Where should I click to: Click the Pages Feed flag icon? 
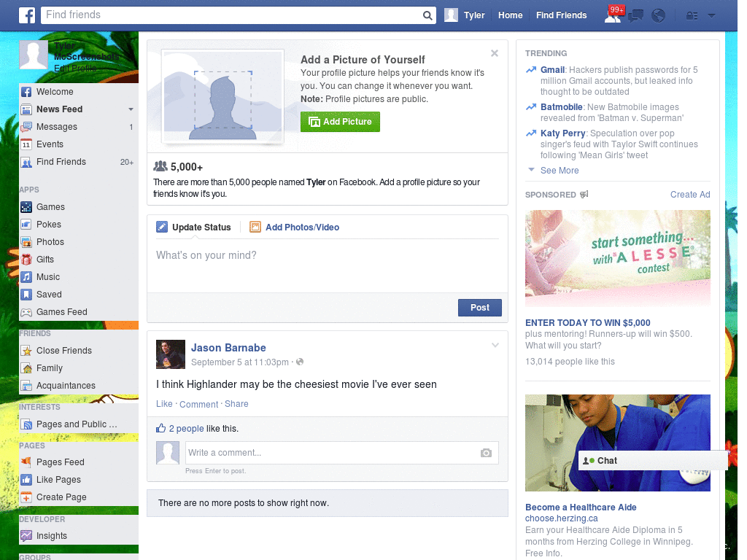tap(27, 462)
